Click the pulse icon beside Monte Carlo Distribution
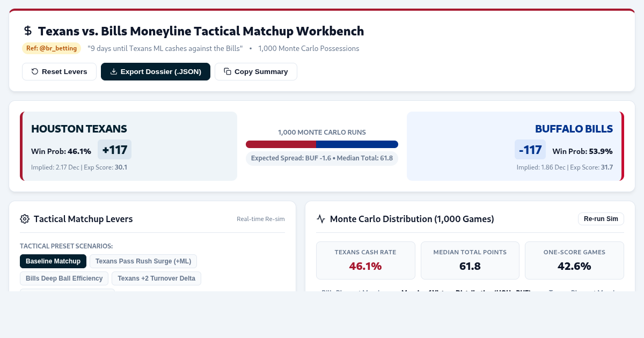Screen dimensions: 644x338 pos(321,219)
